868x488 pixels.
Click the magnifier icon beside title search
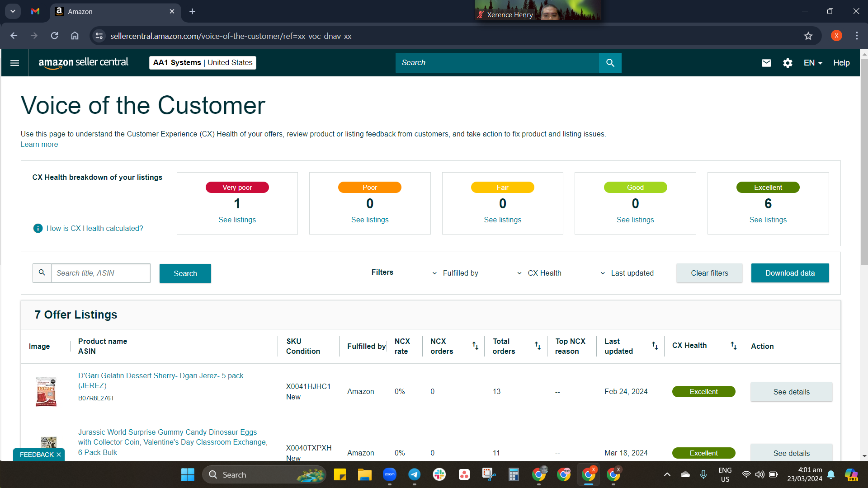coord(42,273)
